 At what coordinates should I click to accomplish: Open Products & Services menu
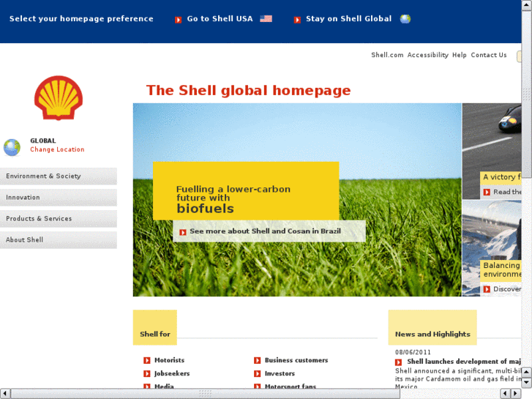pos(59,219)
